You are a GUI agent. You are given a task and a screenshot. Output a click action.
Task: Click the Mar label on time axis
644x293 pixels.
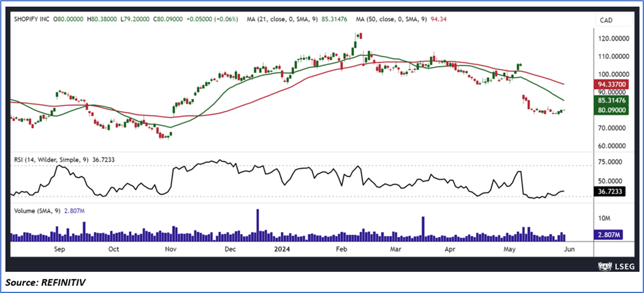click(x=396, y=249)
